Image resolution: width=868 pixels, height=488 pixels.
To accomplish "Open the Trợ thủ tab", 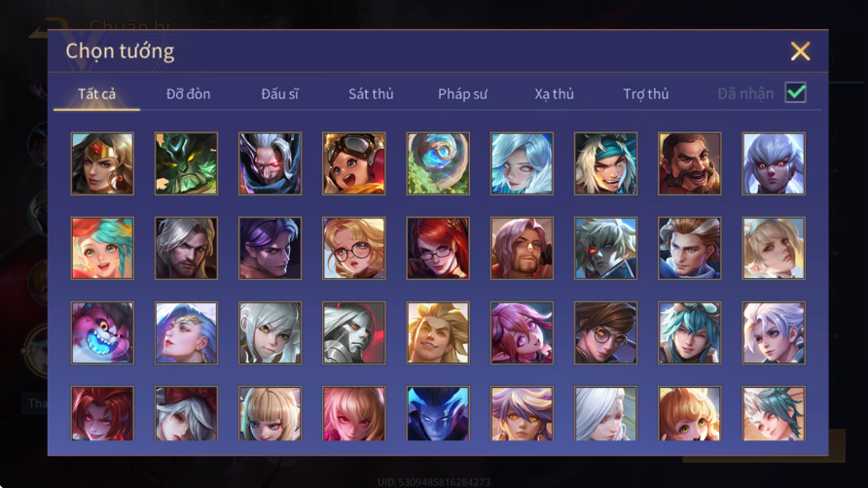I will click(646, 94).
